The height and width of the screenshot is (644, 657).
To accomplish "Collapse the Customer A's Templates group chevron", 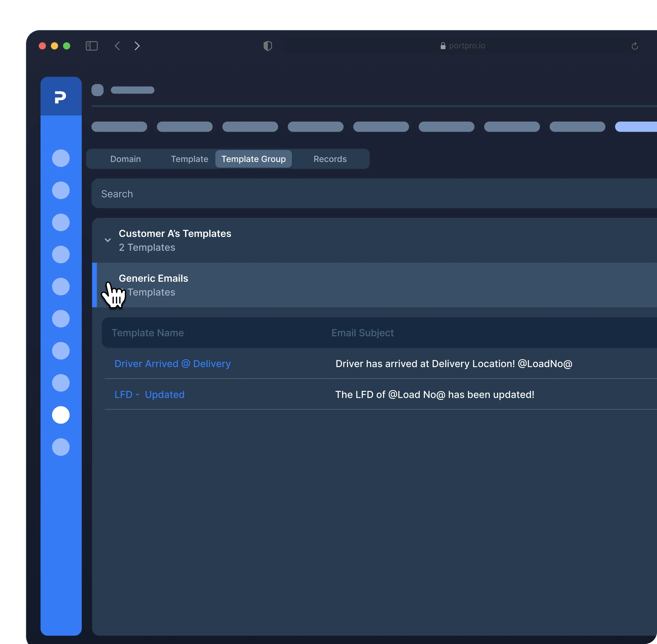I will (x=108, y=240).
